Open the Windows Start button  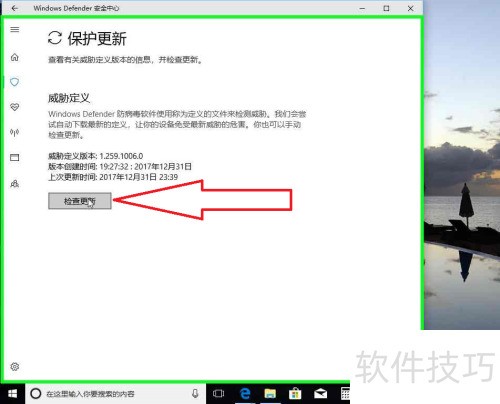point(12,394)
